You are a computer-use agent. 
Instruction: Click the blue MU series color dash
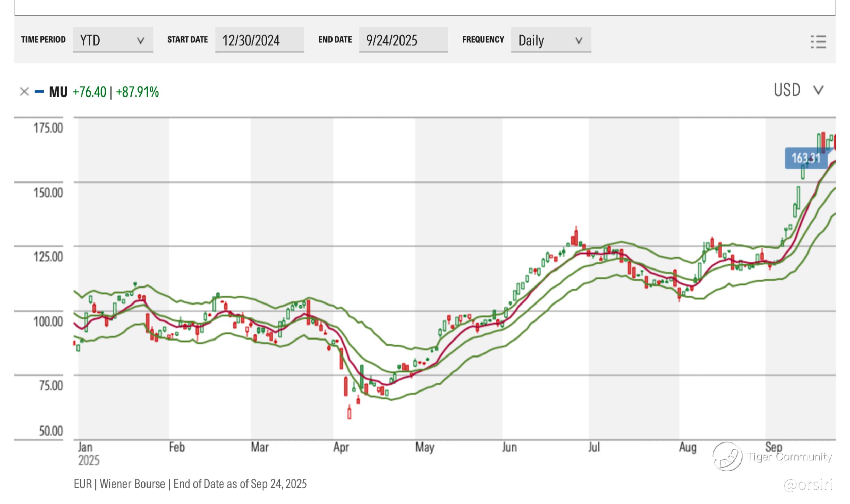pyautogui.click(x=39, y=92)
